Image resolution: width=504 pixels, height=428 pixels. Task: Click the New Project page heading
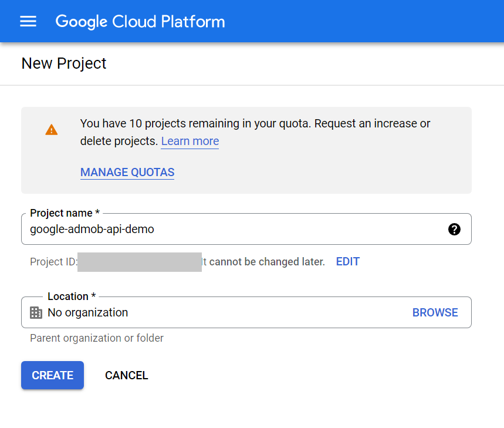click(63, 63)
